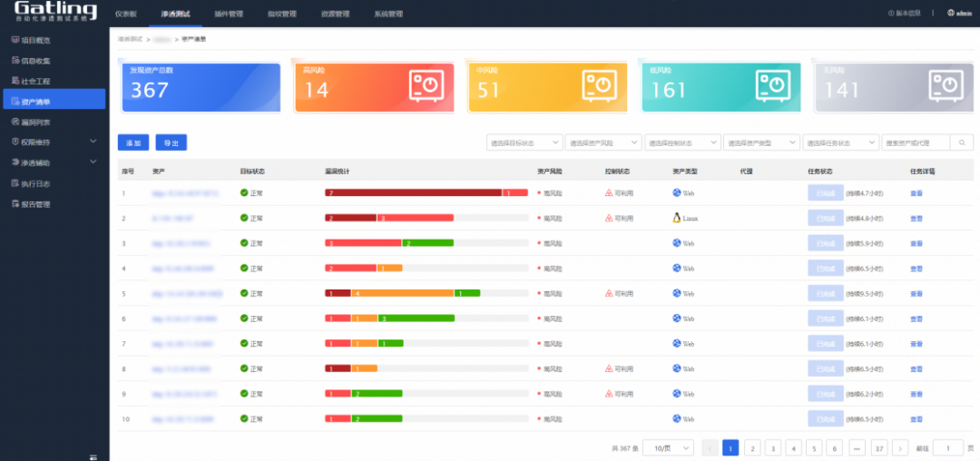
Task: Click the green 正常 check icon in row 1
Action: 244,192
